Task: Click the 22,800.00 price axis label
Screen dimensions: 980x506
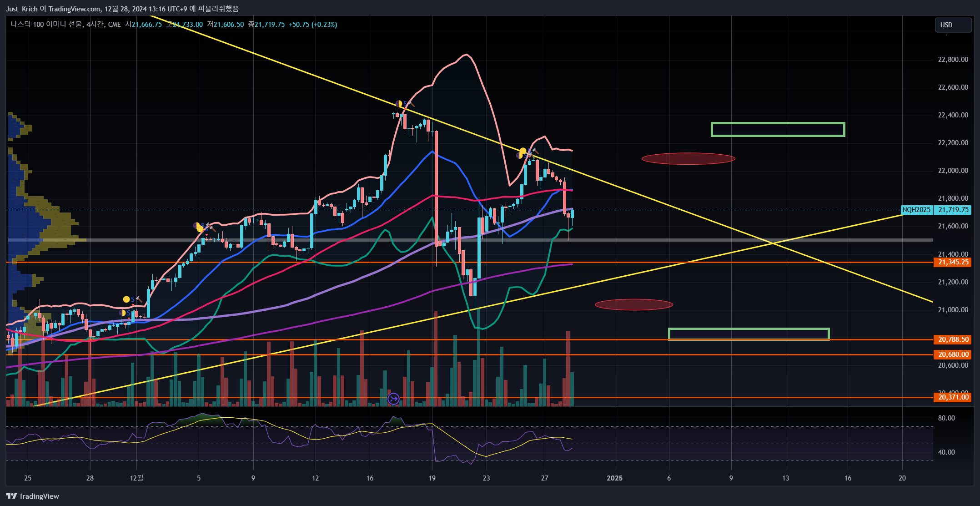Action: 953,60
